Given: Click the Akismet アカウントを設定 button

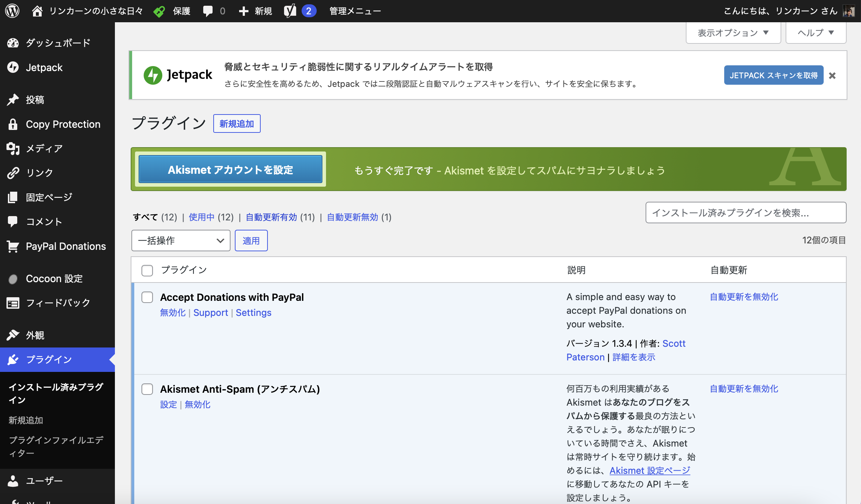Looking at the screenshot, I should point(231,169).
